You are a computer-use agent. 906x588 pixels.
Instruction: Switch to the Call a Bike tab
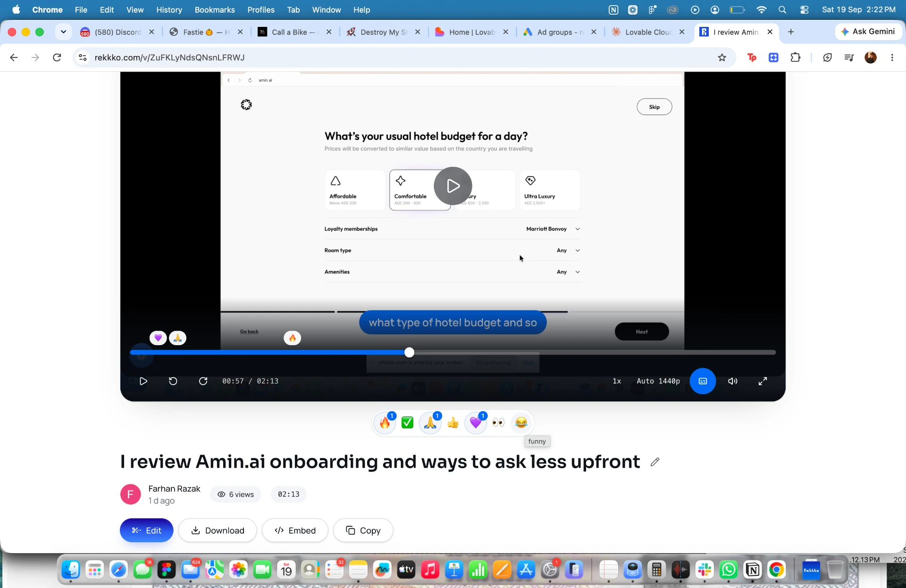point(295,32)
